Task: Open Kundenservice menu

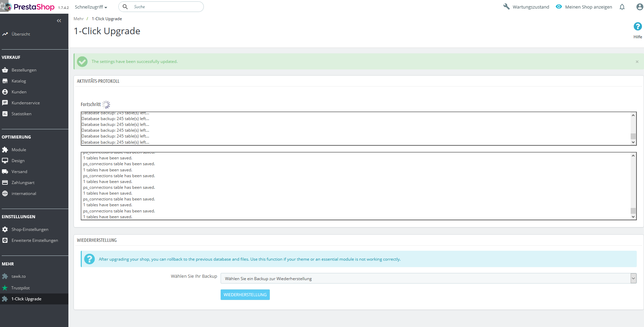Action: (26, 103)
